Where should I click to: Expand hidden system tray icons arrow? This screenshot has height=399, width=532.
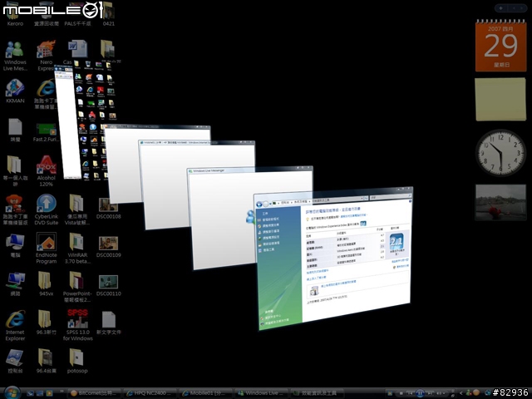coord(461,393)
